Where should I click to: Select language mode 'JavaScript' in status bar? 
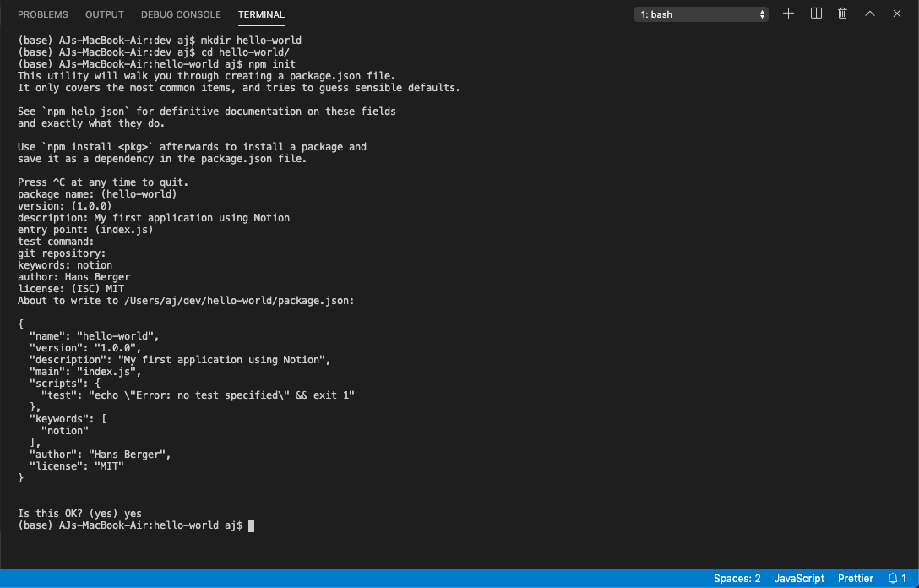click(x=799, y=579)
